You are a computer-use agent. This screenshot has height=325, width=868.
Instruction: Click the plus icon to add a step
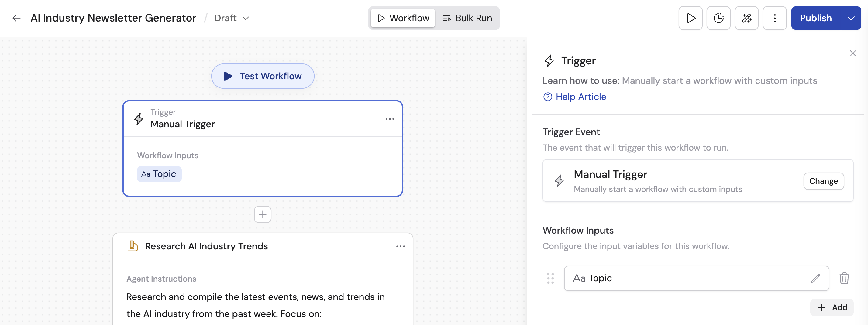[262, 214]
